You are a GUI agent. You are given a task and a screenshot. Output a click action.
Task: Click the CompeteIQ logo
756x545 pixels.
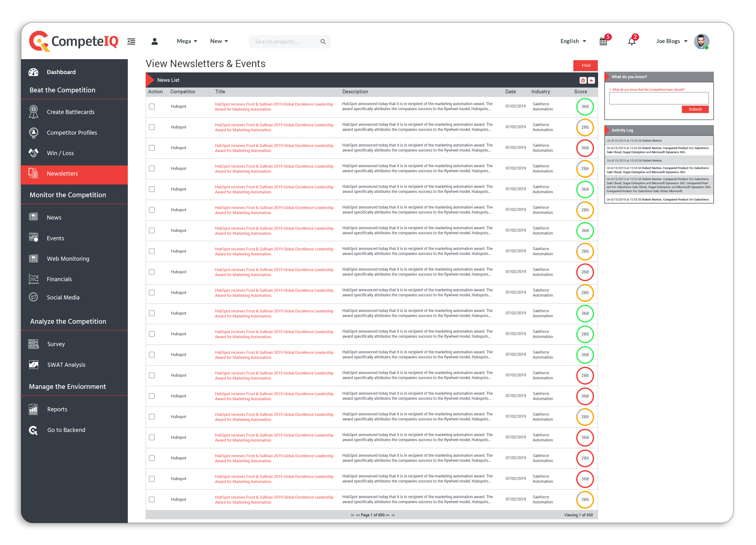point(74,41)
